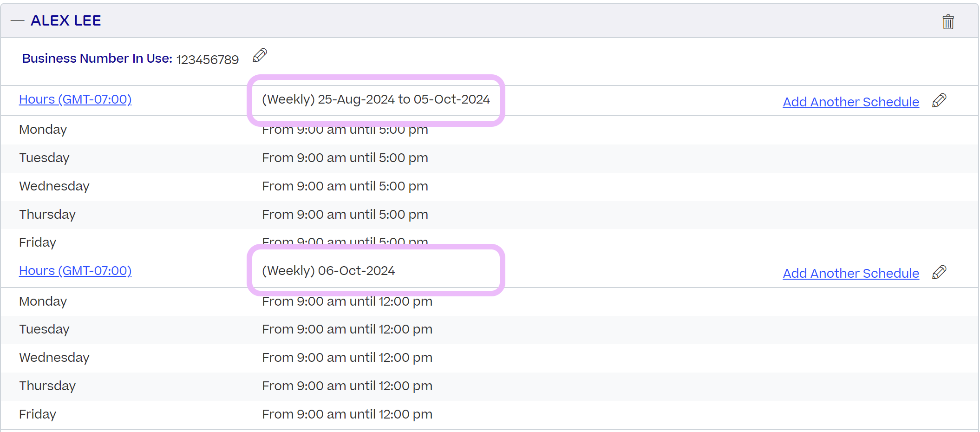Select Wednesday 9:00 am until 5:00 pm row
Image resolution: width=980 pixels, height=432 pixels.
click(490, 187)
